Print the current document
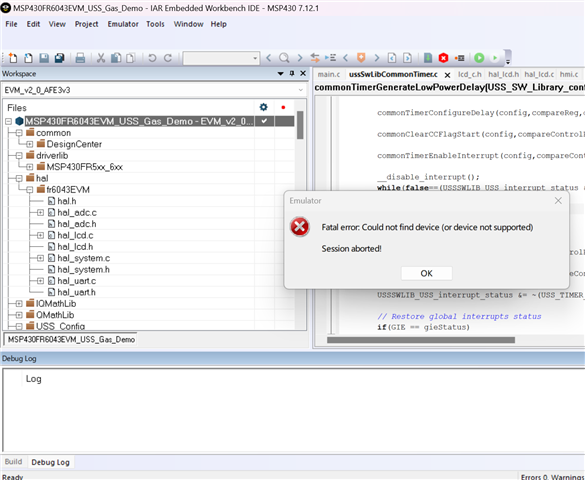Viewport: 585px width, 480px height. click(80, 58)
